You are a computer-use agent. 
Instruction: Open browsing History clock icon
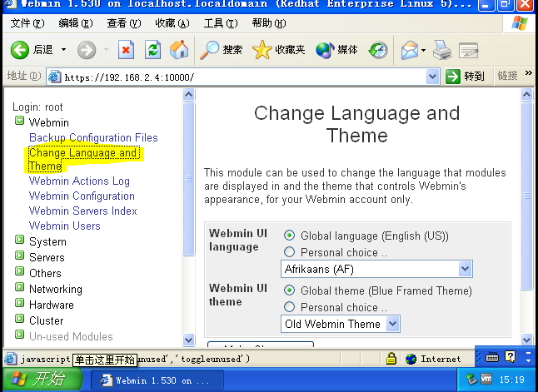[378, 51]
